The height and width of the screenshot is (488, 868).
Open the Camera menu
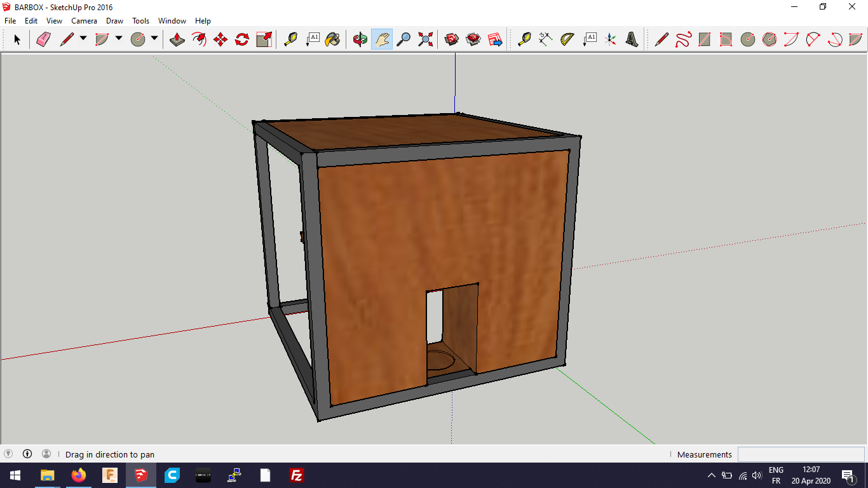click(x=85, y=21)
